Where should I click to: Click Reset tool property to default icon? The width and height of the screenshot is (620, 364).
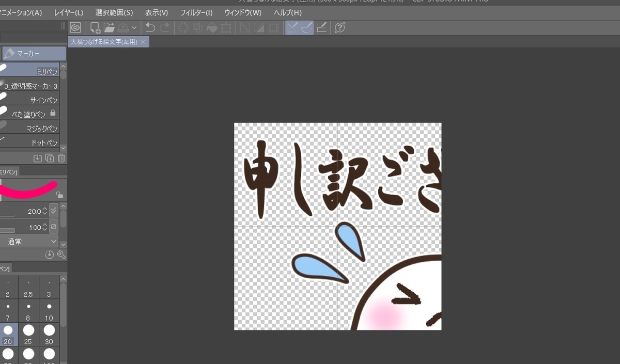pyautogui.click(x=50, y=254)
